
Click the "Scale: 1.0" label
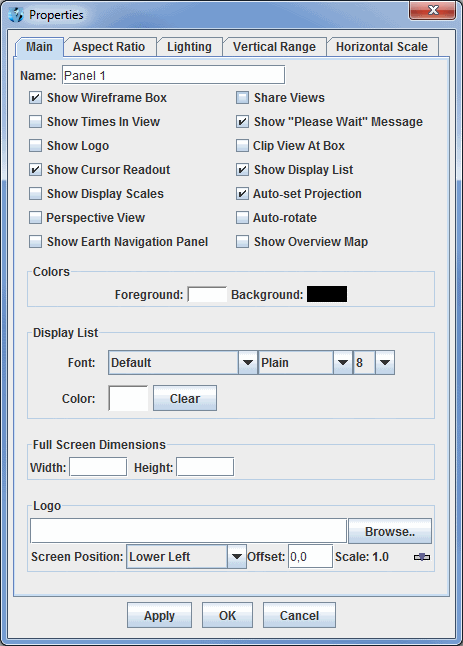362,557
